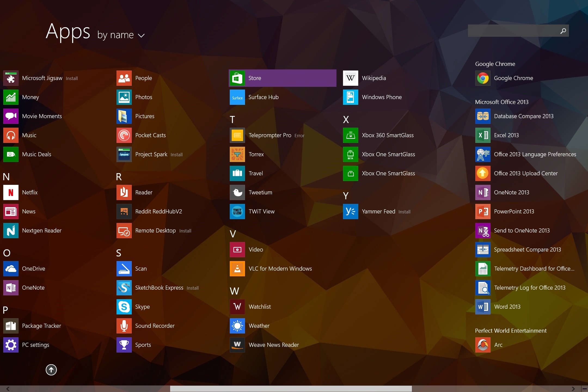Select the R letter group header
The width and height of the screenshot is (588, 392).
click(119, 177)
